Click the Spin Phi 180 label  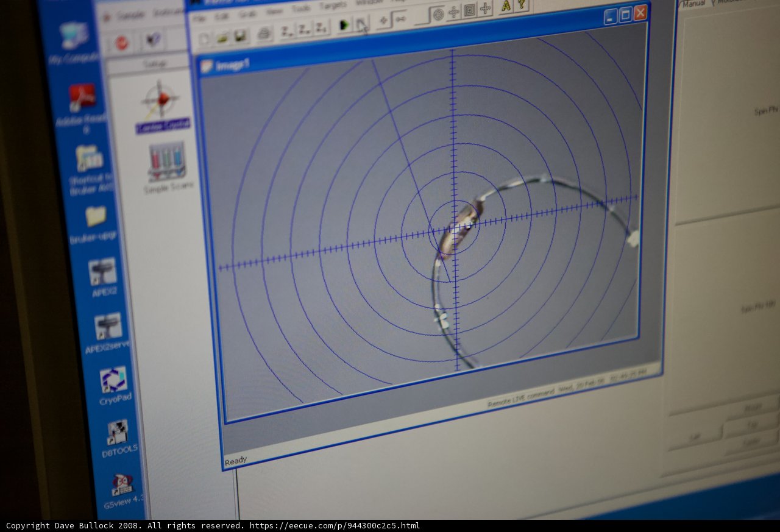point(758,308)
